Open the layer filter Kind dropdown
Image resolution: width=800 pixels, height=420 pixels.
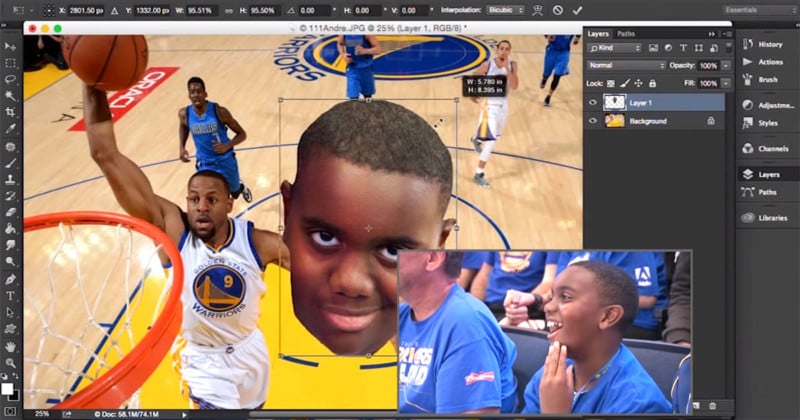coord(614,48)
